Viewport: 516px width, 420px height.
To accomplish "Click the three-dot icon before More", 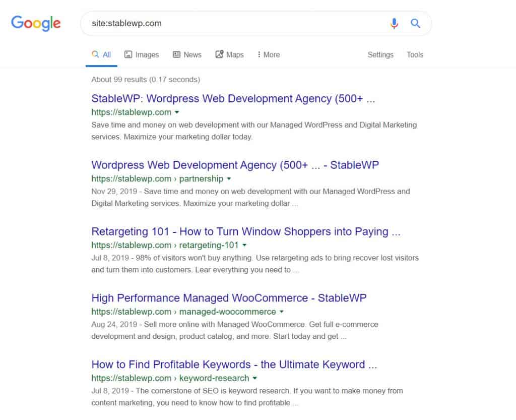I will [259, 54].
